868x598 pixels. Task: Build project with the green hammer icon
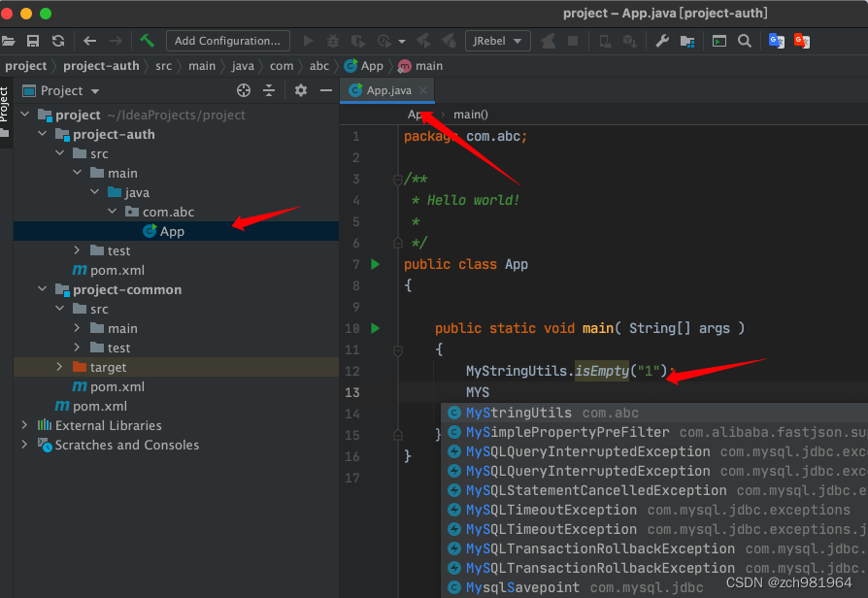tap(147, 41)
